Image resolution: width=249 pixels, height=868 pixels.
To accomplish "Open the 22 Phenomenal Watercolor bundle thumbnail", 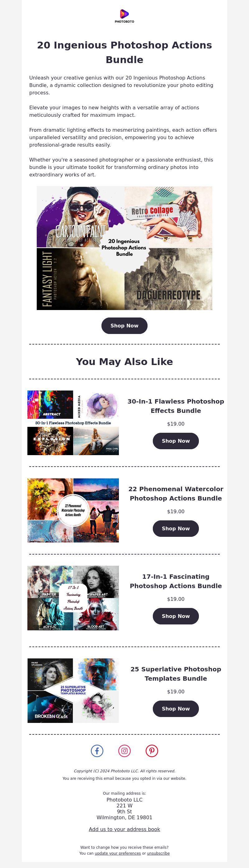I will [x=73, y=510].
